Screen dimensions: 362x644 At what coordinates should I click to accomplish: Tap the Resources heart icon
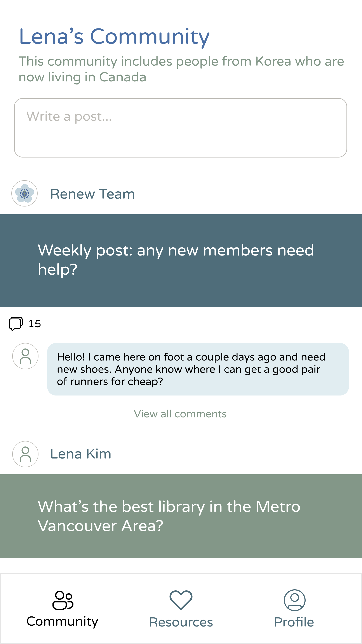[x=181, y=600]
